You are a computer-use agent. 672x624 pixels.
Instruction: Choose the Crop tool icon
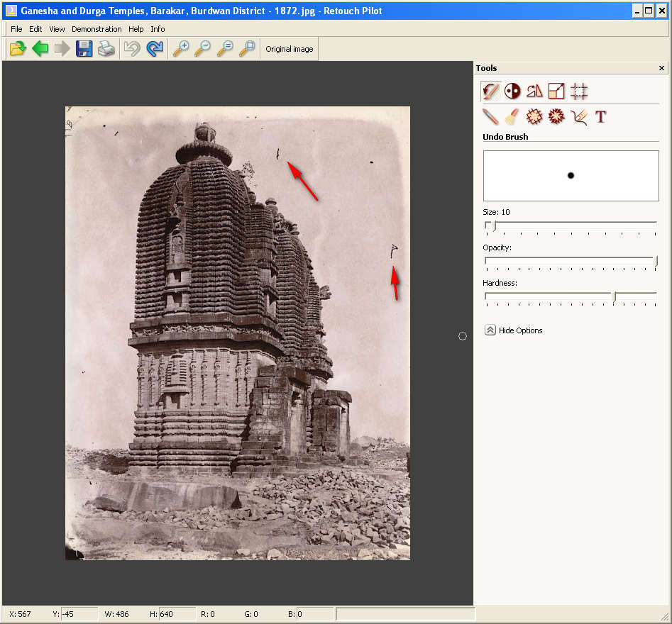coord(579,91)
